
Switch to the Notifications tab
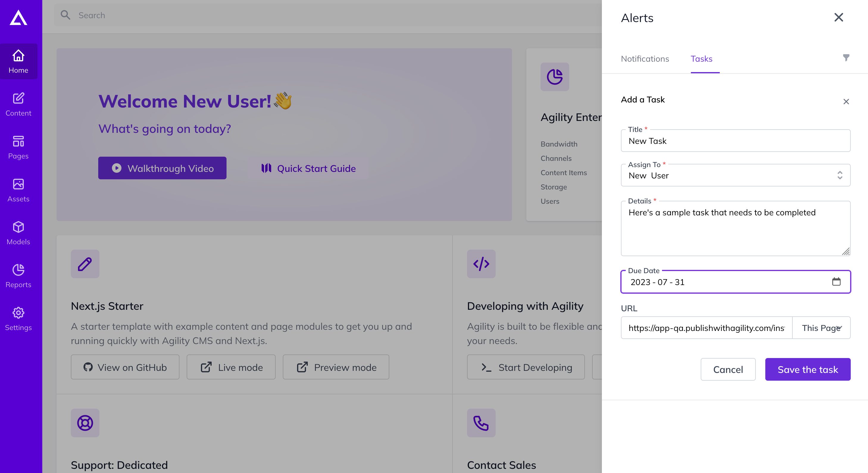[645, 59]
